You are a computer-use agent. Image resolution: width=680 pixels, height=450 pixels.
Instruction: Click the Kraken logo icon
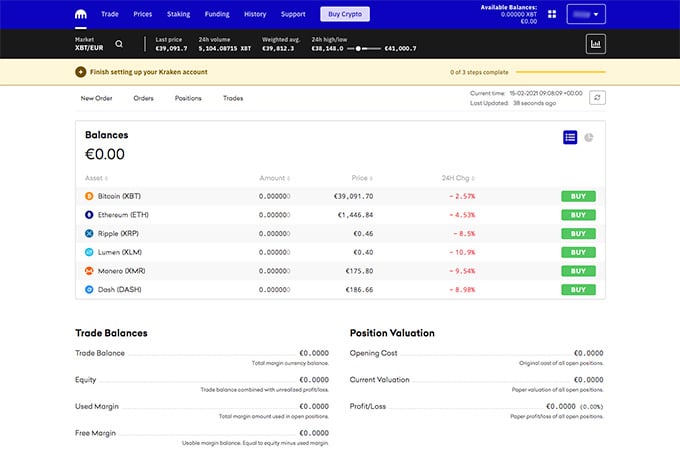(x=81, y=14)
